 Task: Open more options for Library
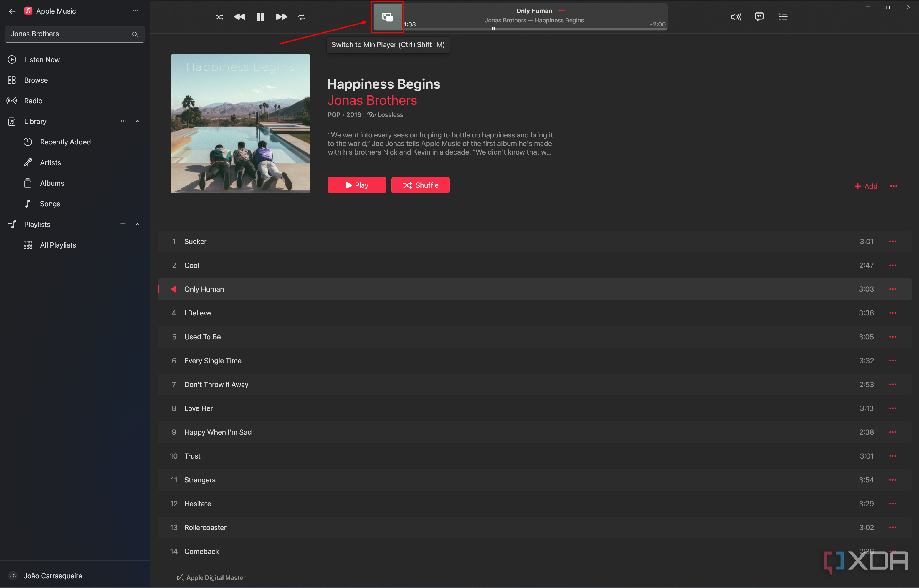pyautogui.click(x=123, y=121)
